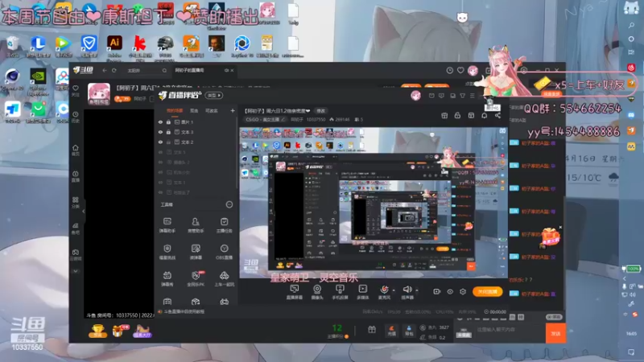This screenshot has width=644, height=362.
Task: Open 直播 live in Douyu left sidebar
Action: pyautogui.click(x=76, y=176)
